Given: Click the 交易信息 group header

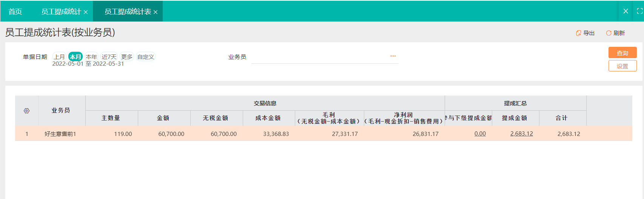Looking at the screenshot, I should point(265,103).
